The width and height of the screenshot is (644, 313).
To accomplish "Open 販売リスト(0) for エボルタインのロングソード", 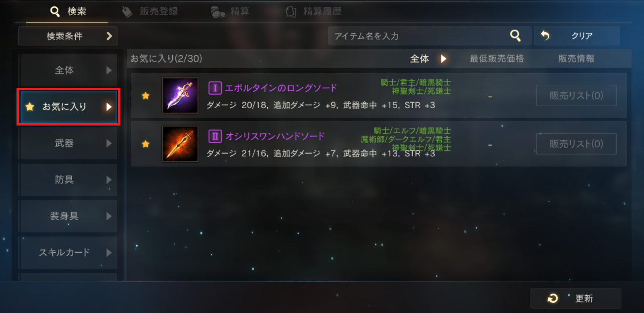I will [576, 95].
